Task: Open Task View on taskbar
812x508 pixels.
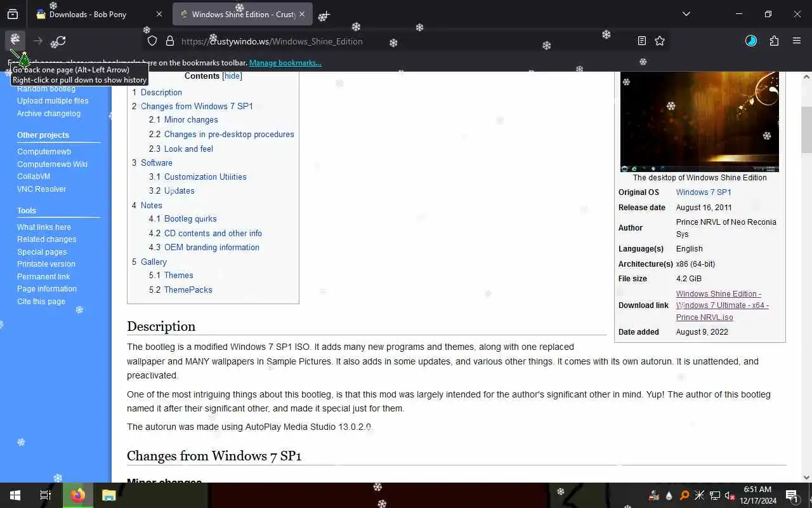Action: 46,495
